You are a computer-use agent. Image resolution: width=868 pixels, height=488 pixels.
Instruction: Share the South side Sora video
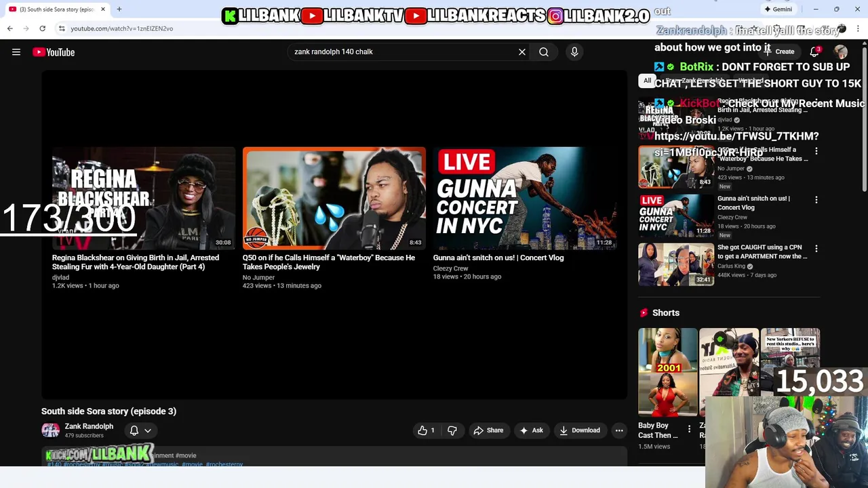pos(488,430)
